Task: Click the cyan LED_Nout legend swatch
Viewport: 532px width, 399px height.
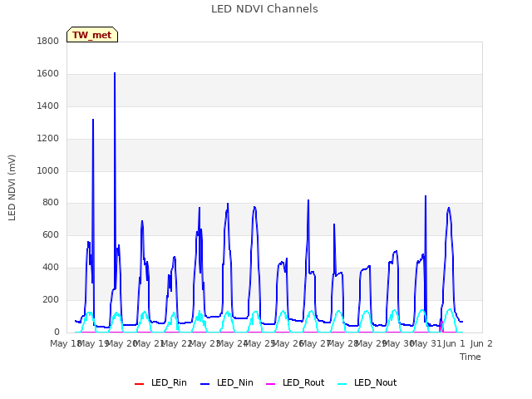Action: (x=342, y=384)
